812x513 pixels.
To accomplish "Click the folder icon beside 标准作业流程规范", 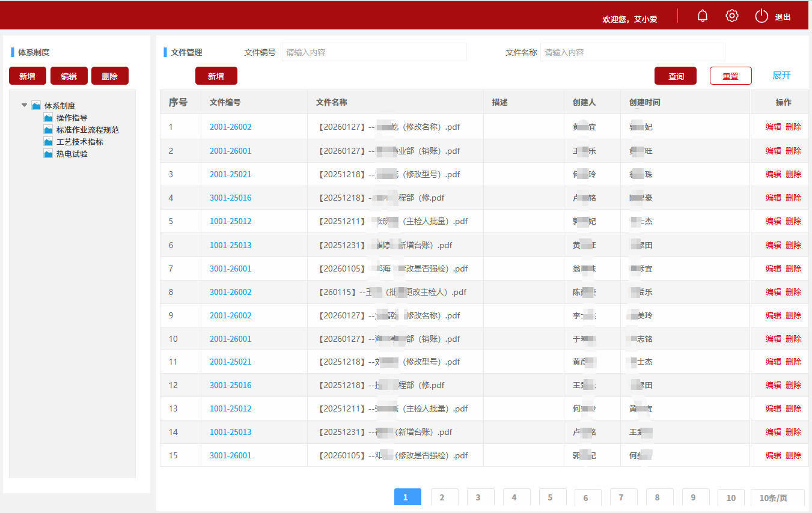I will click(48, 129).
